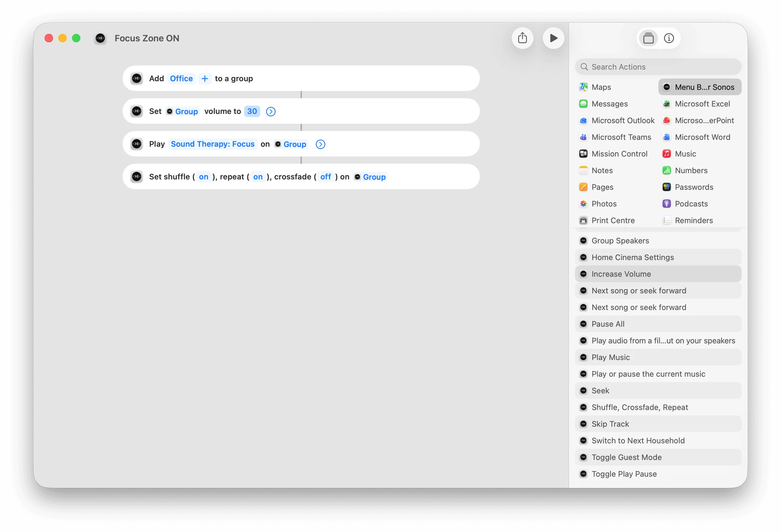The height and width of the screenshot is (532, 781).
Task: Expand the Play action options
Action: point(320,144)
